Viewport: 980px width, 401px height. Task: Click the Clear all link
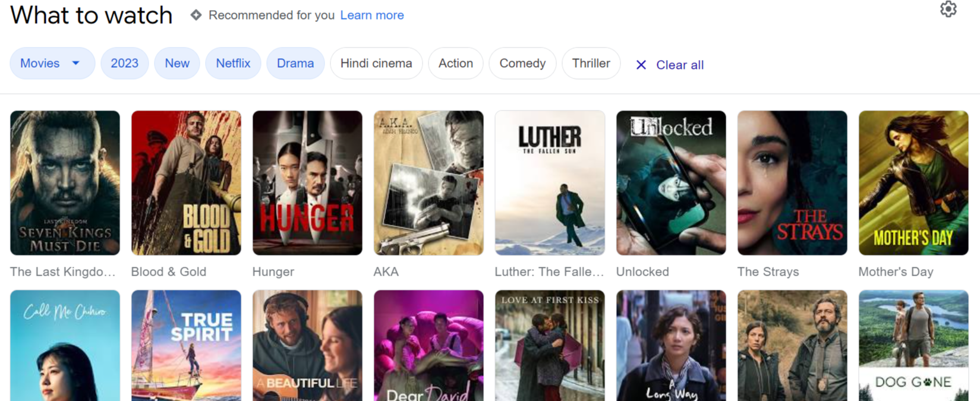pos(680,65)
